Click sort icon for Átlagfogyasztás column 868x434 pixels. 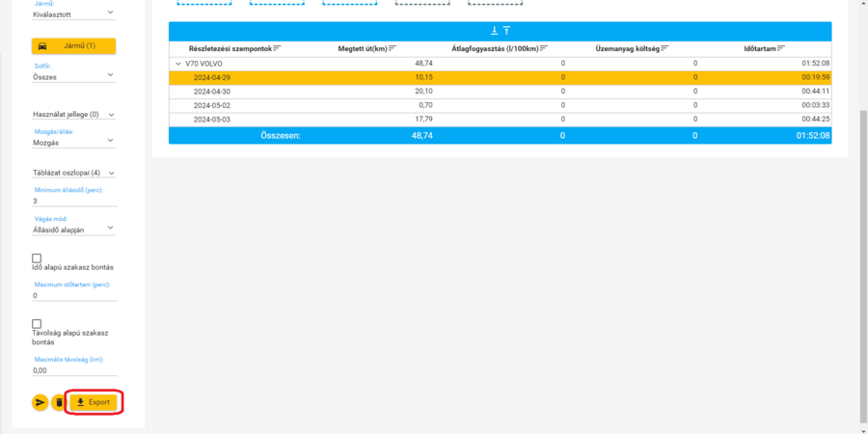[544, 48]
